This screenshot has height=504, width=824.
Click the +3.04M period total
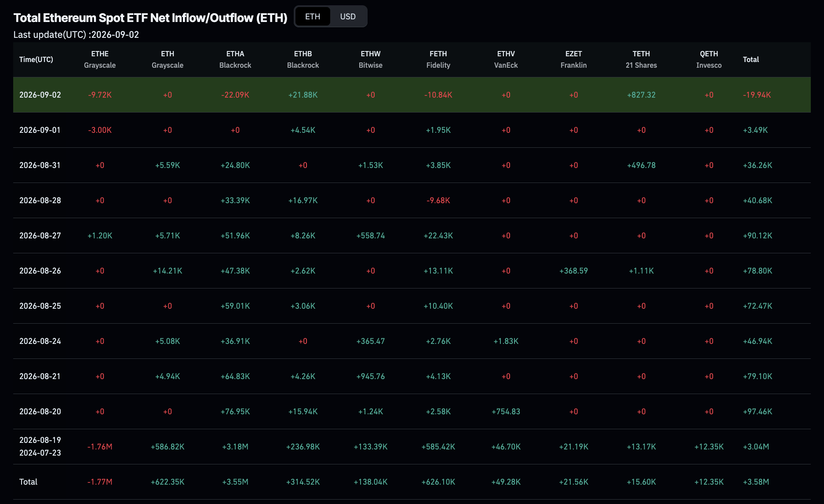click(x=756, y=447)
